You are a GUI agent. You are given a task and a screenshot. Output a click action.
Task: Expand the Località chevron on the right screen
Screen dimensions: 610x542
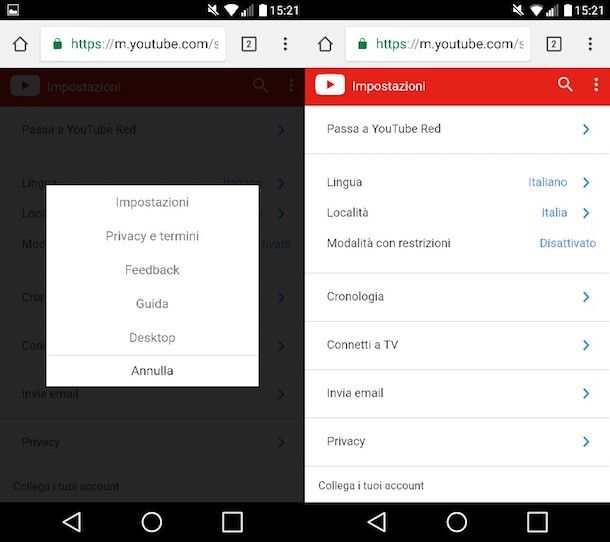[x=586, y=213]
